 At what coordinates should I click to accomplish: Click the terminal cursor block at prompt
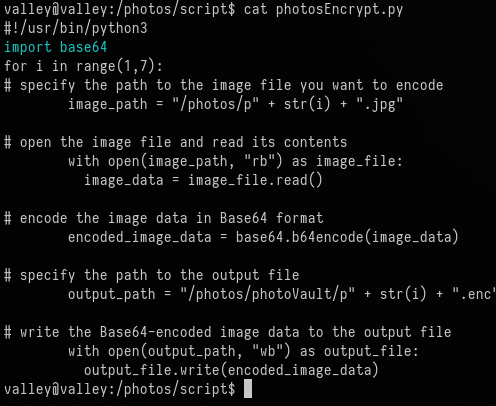(x=248, y=389)
